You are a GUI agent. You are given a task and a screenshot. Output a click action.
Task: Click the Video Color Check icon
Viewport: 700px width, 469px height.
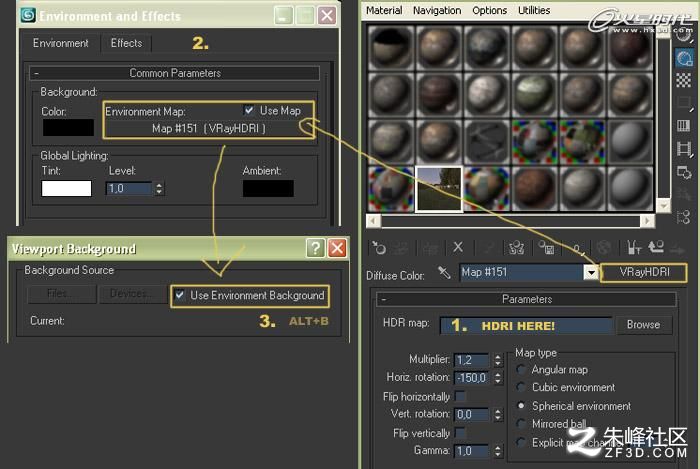[683, 126]
